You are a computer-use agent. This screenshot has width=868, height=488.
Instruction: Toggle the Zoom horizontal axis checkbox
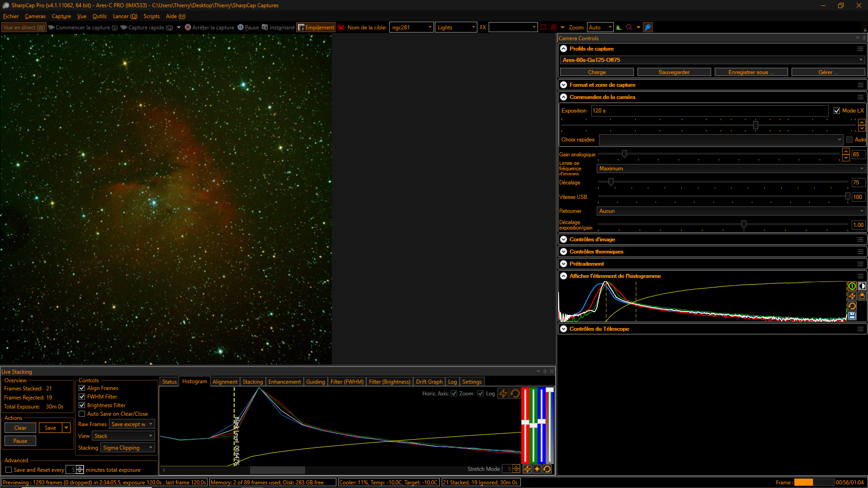point(454,394)
